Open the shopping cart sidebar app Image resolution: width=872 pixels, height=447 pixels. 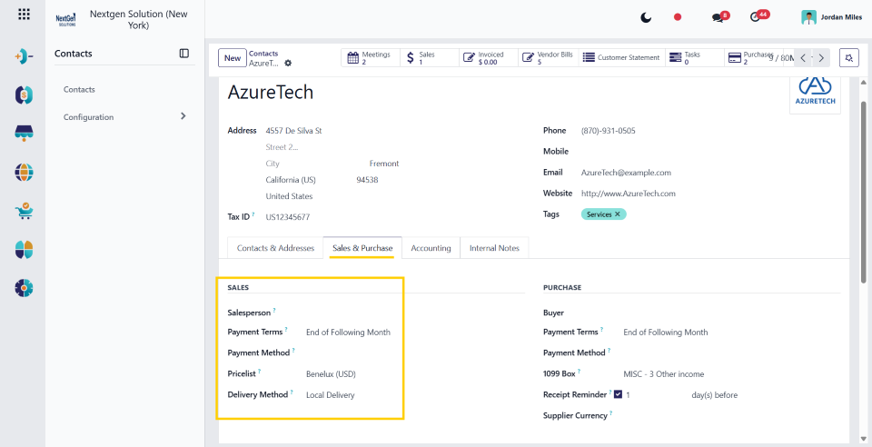coord(24,211)
